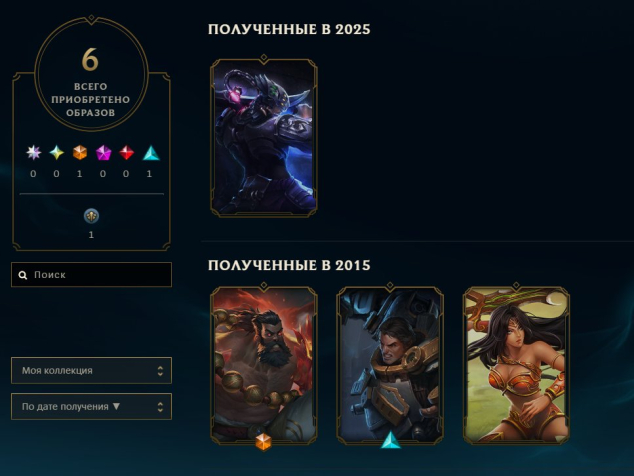Image resolution: width=634 pixels, height=476 pixels.
Task: Click the orange Mythic rarity gem icon
Action: point(80,152)
